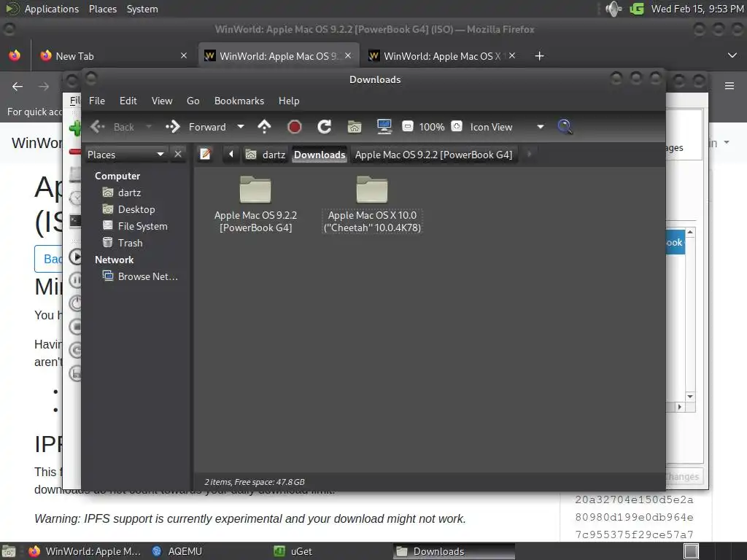Open the View menu
The width and height of the screenshot is (747, 560).
pos(162,101)
